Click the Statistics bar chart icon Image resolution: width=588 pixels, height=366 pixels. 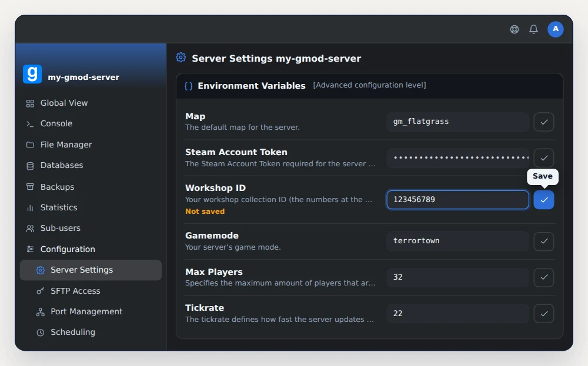[30, 207]
